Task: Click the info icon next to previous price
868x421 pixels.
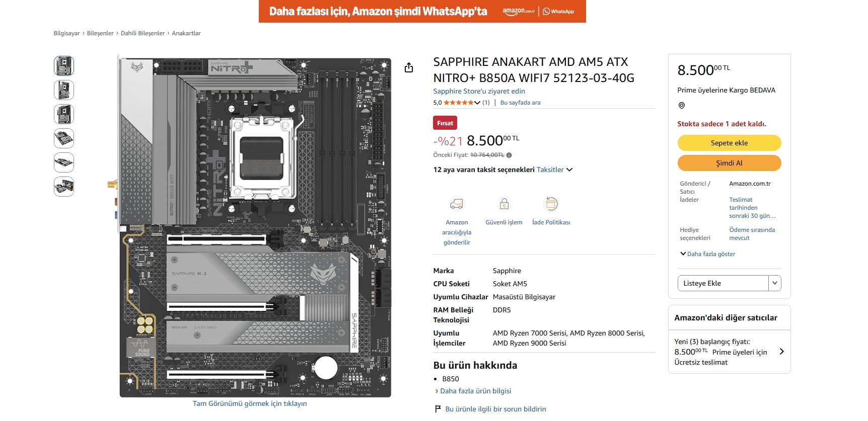Action: point(509,155)
